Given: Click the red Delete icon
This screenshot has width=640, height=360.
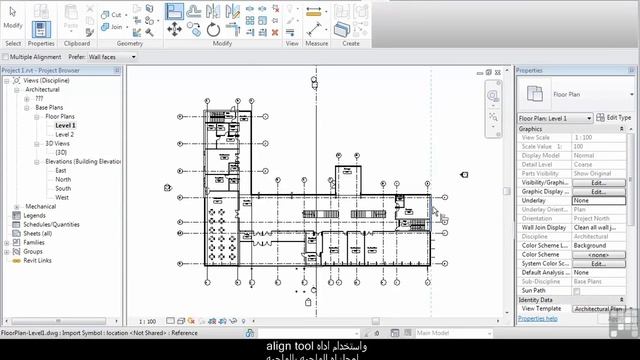Looking at the screenshot, I should point(275,32).
